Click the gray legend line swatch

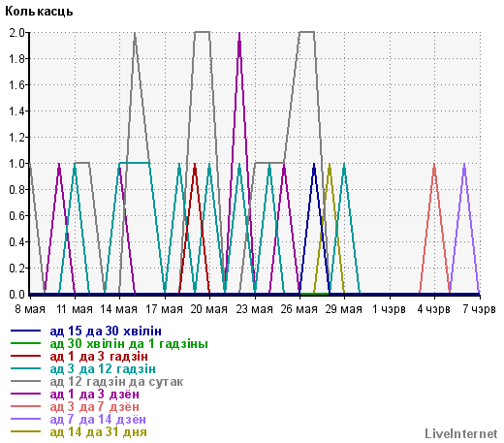point(26,381)
